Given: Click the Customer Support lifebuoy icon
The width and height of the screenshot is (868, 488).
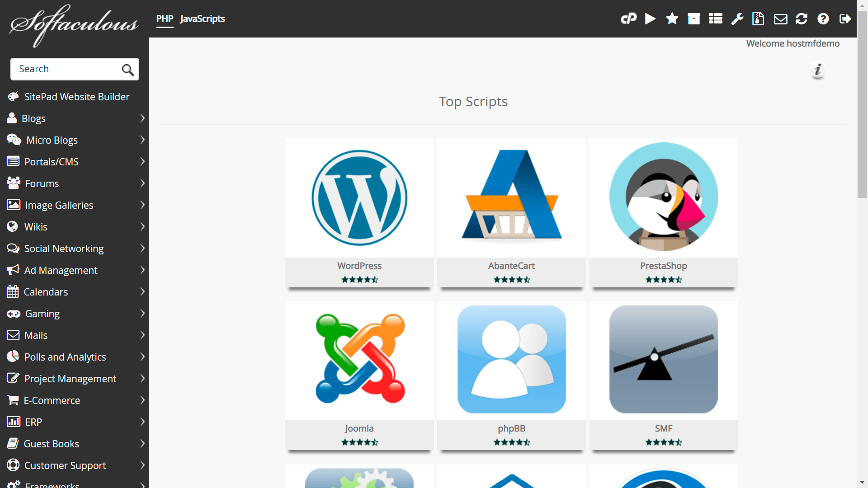Looking at the screenshot, I should tap(13, 465).
